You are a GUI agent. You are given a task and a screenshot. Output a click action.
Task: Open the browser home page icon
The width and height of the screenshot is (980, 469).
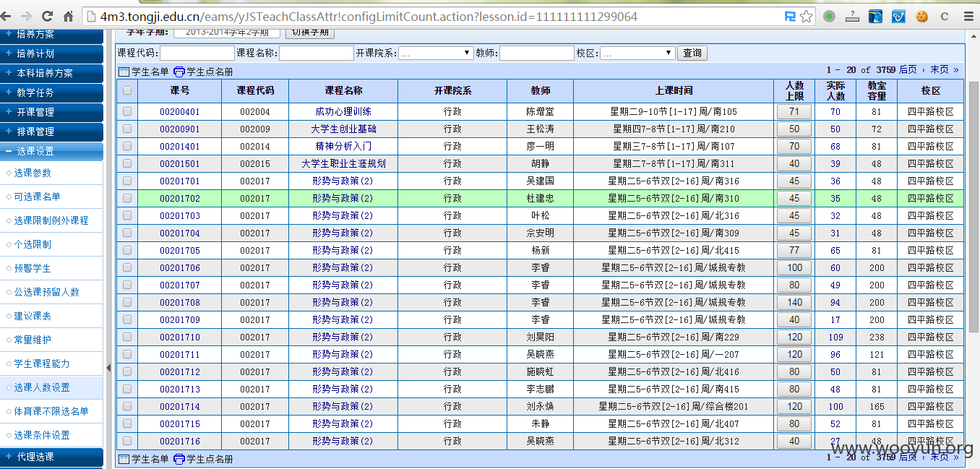[x=69, y=16]
